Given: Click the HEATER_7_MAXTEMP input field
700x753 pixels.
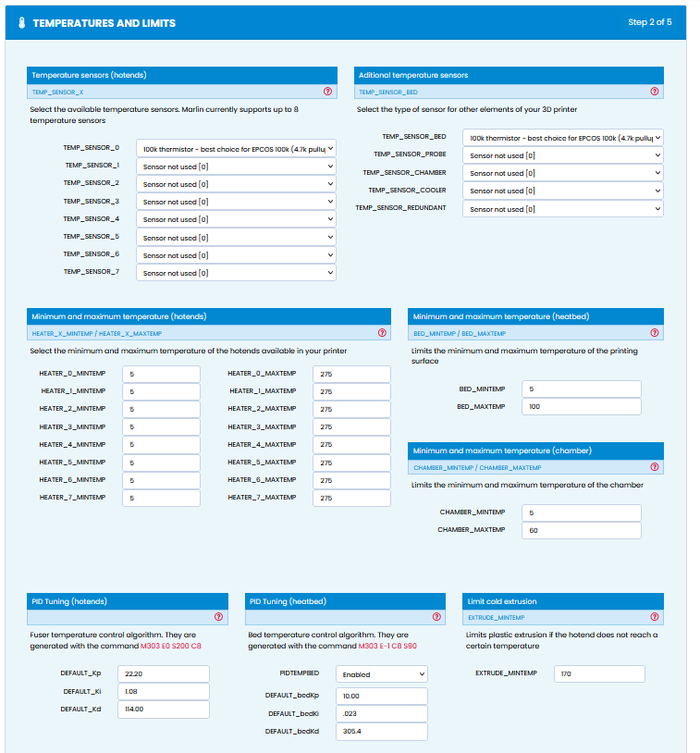Looking at the screenshot, I should pos(352,498).
